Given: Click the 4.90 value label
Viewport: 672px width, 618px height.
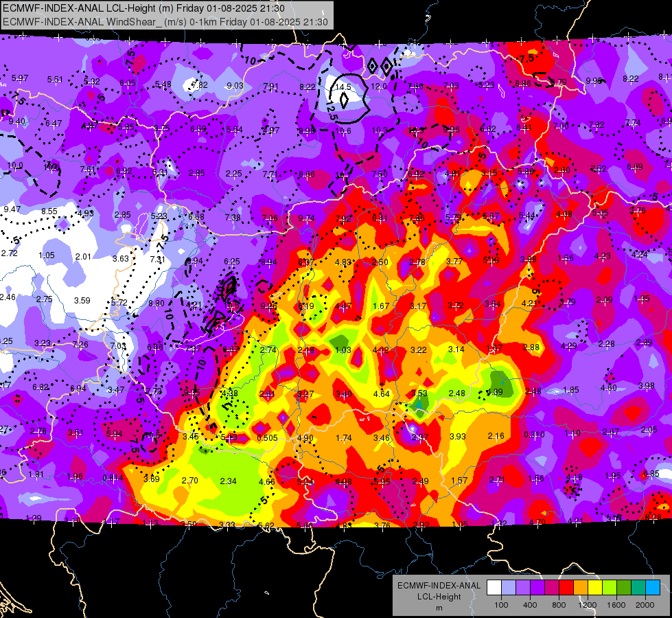Looking at the screenshot, I should 305,438.
